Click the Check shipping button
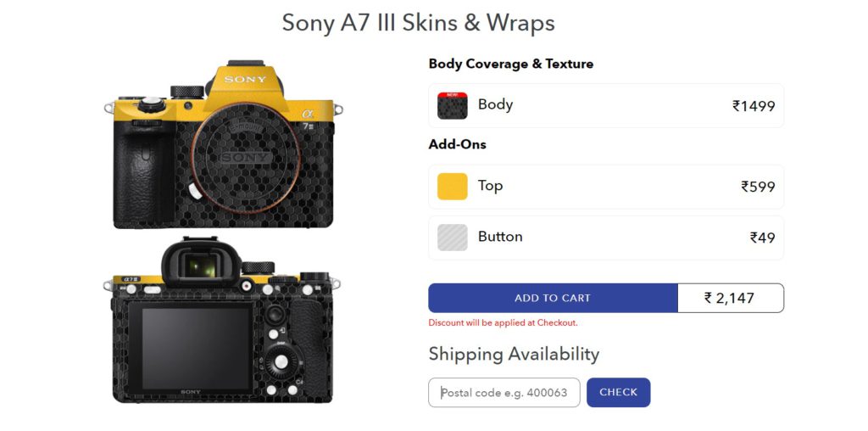The height and width of the screenshot is (431, 868). pyautogui.click(x=618, y=392)
